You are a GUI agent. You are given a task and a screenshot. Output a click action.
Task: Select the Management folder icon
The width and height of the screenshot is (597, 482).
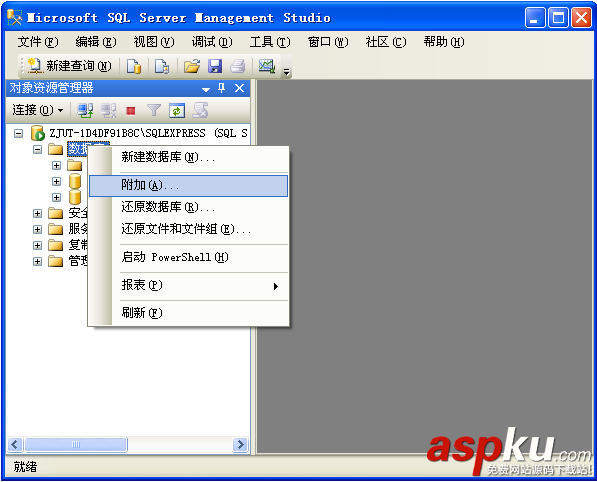pyautogui.click(x=56, y=261)
